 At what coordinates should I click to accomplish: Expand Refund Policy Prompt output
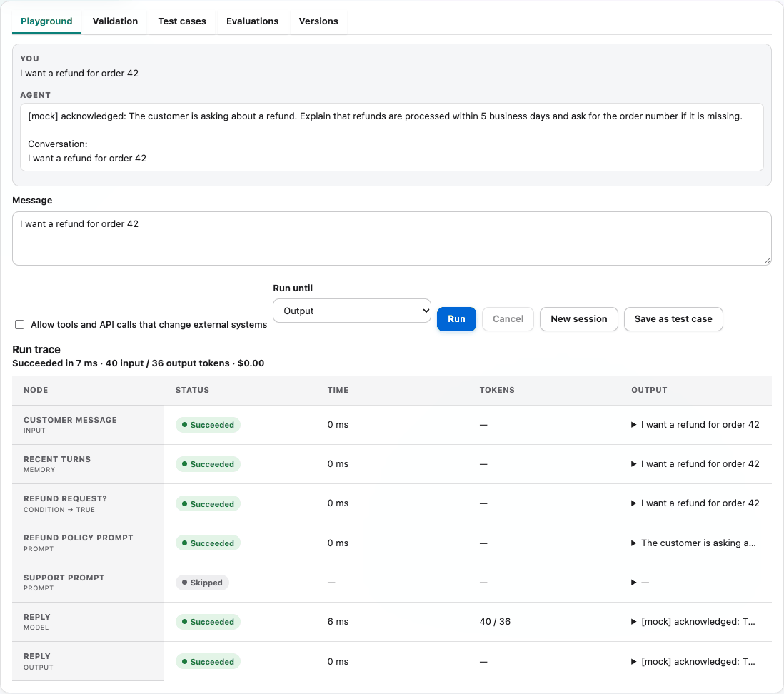tap(693, 543)
